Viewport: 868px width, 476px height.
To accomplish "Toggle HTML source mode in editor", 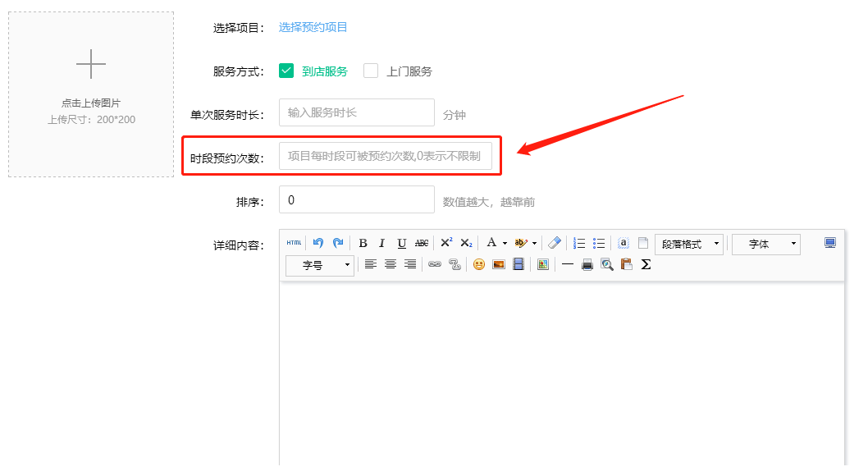I will point(294,243).
